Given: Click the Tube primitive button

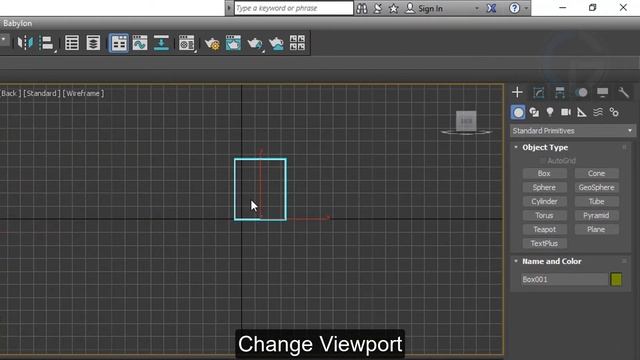Looking at the screenshot, I should [596, 201].
